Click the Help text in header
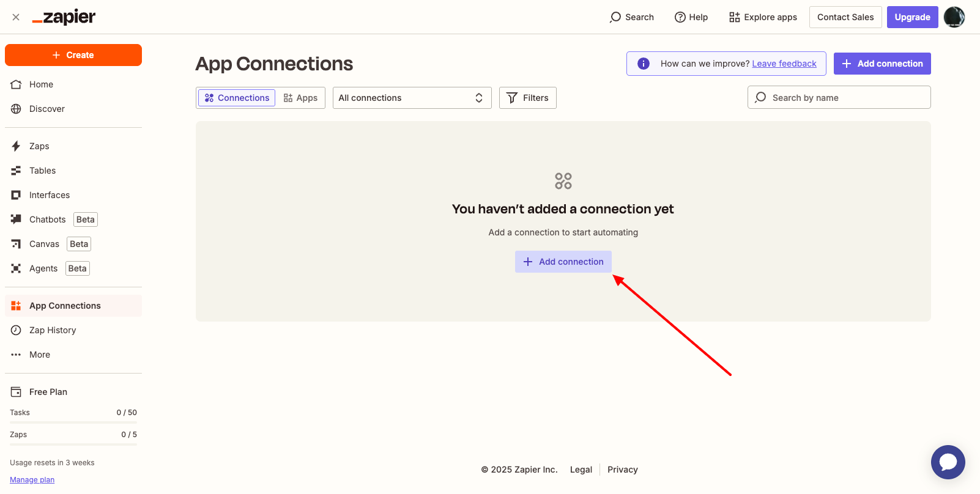Screen dimensions: 980x494 click(698, 17)
